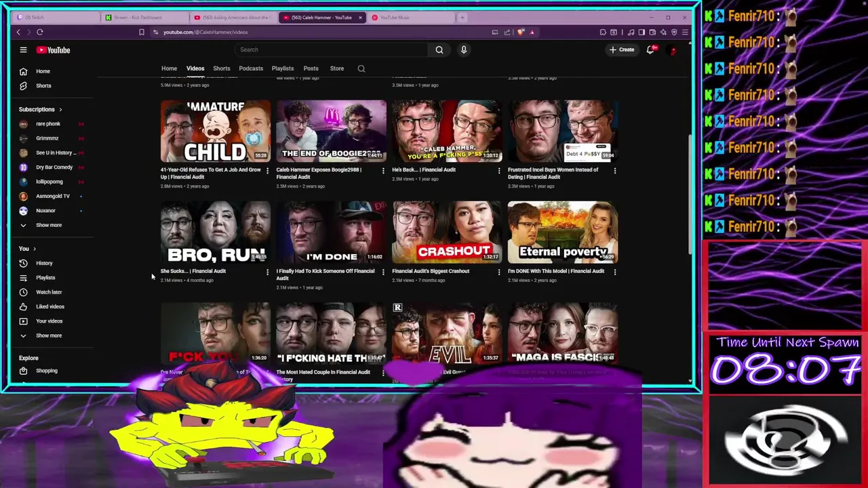Screen dimensions: 868x488
Task: Open Asmongold TV subscription
Action: click(x=53, y=197)
